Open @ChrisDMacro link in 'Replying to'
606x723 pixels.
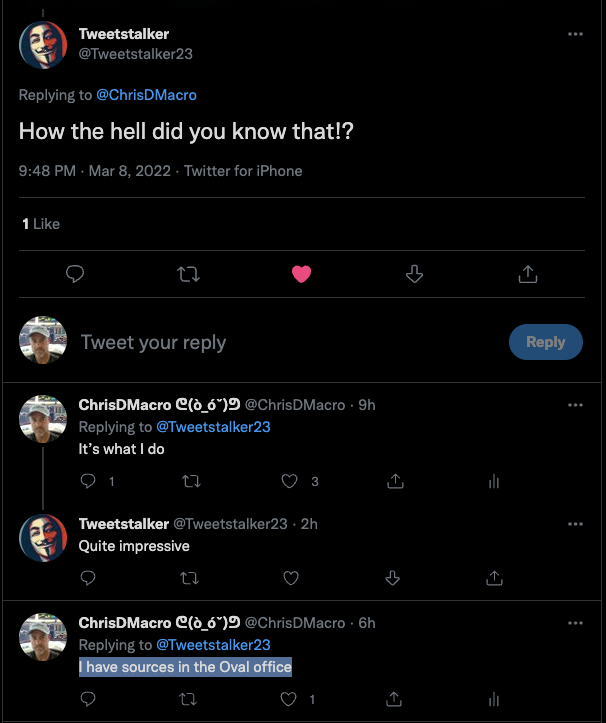(146, 95)
